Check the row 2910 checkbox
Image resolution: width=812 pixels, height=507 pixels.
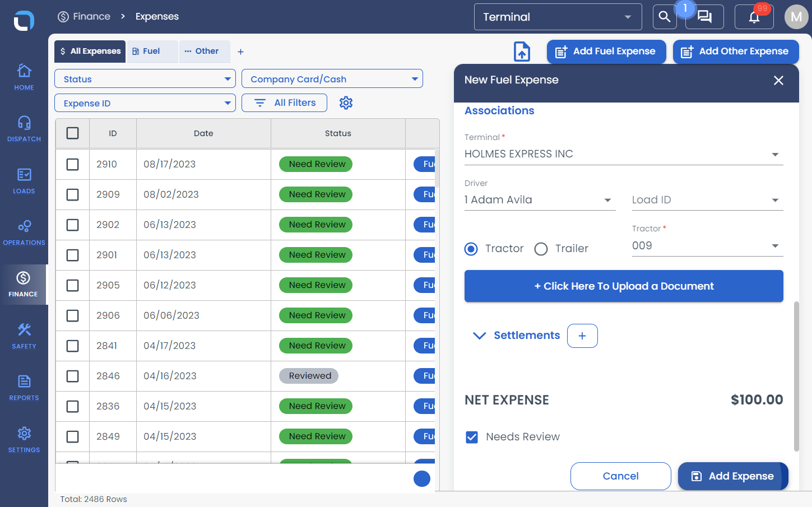[72, 164]
